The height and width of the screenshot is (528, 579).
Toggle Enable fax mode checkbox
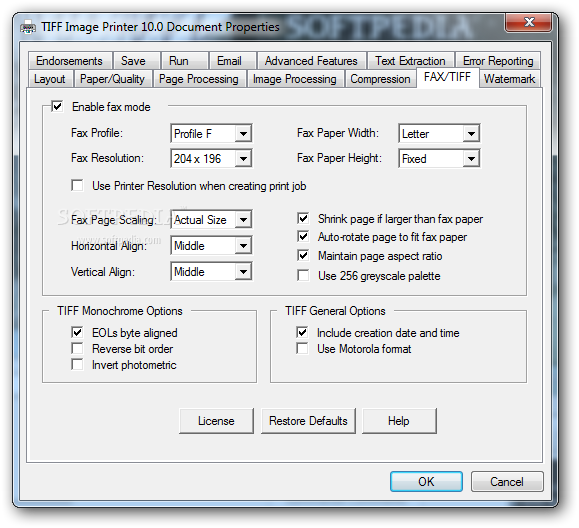tap(57, 107)
